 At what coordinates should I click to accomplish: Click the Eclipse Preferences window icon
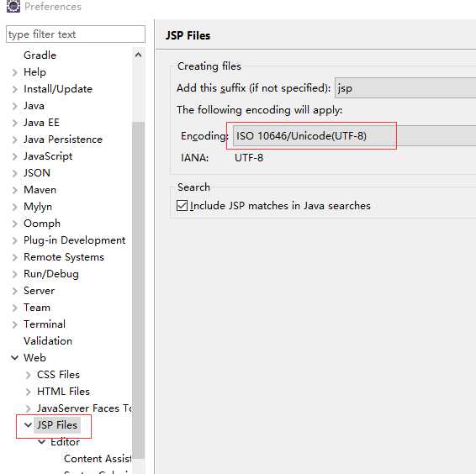(x=13, y=6)
